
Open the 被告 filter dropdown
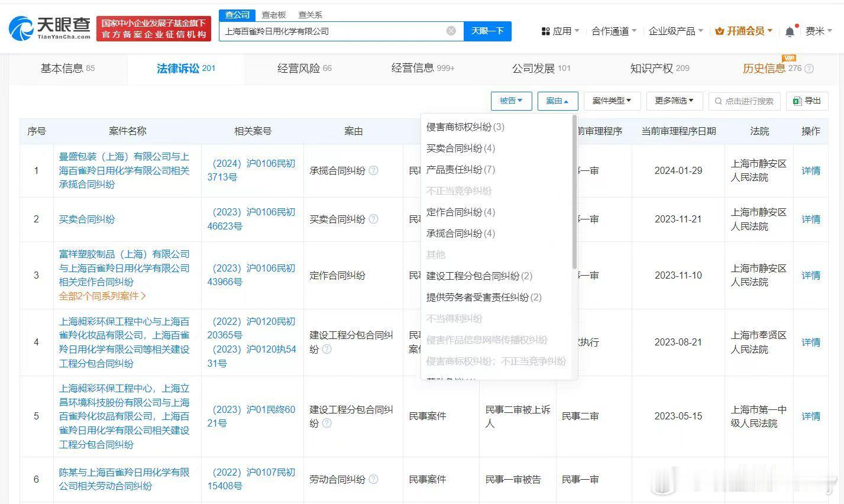511,101
